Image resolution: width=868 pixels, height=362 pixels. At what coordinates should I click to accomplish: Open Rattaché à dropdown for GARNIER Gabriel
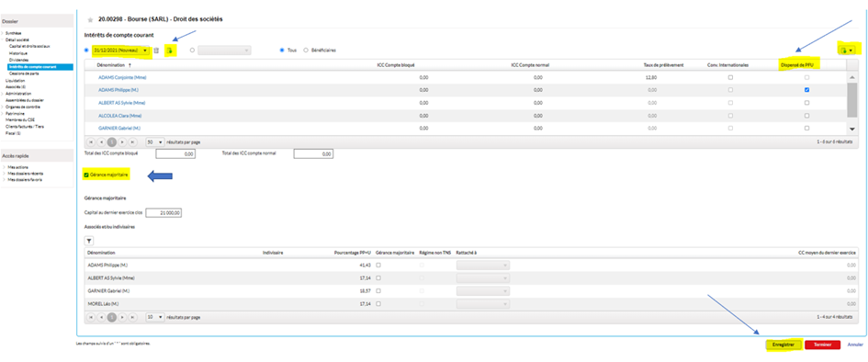click(x=483, y=291)
